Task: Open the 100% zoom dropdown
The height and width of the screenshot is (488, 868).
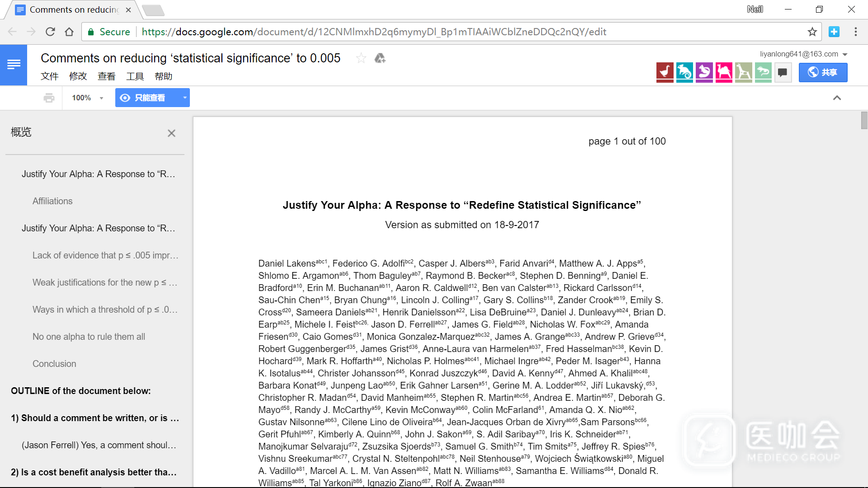Action: (x=88, y=98)
